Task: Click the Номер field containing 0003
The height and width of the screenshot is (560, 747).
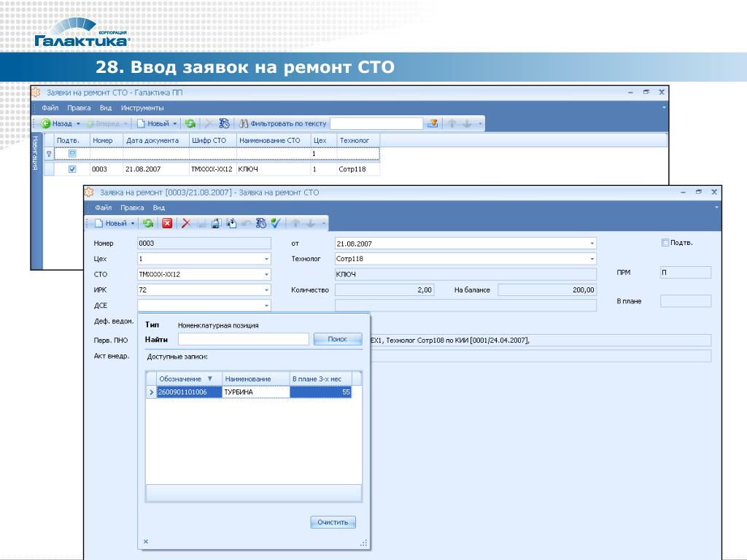Action: (204, 244)
